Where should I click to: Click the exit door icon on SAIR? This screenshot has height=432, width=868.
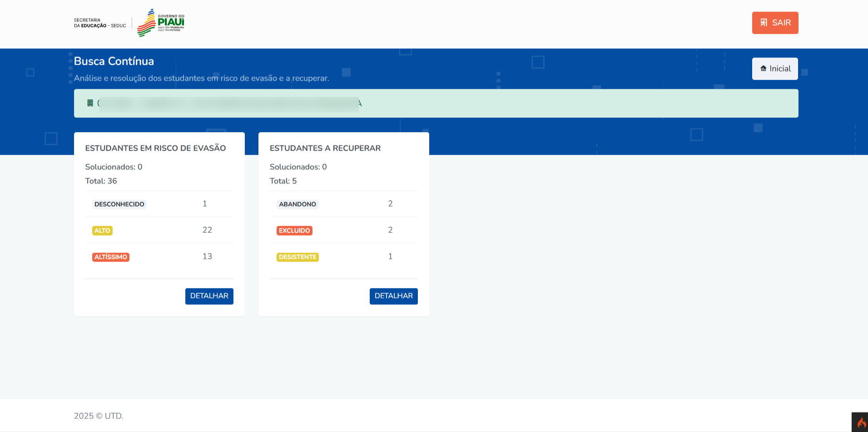764,23
